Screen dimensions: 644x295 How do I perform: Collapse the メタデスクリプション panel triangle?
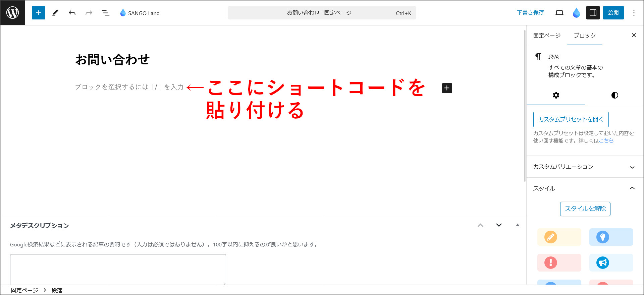click(x=518, y=225)
